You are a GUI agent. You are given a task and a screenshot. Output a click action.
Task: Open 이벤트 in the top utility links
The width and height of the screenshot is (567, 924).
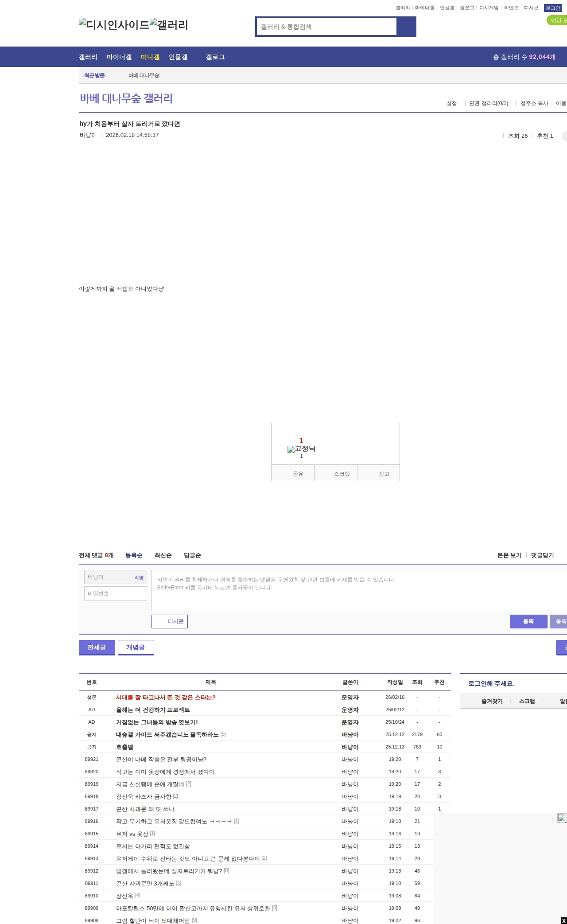(x=511, y=8)
